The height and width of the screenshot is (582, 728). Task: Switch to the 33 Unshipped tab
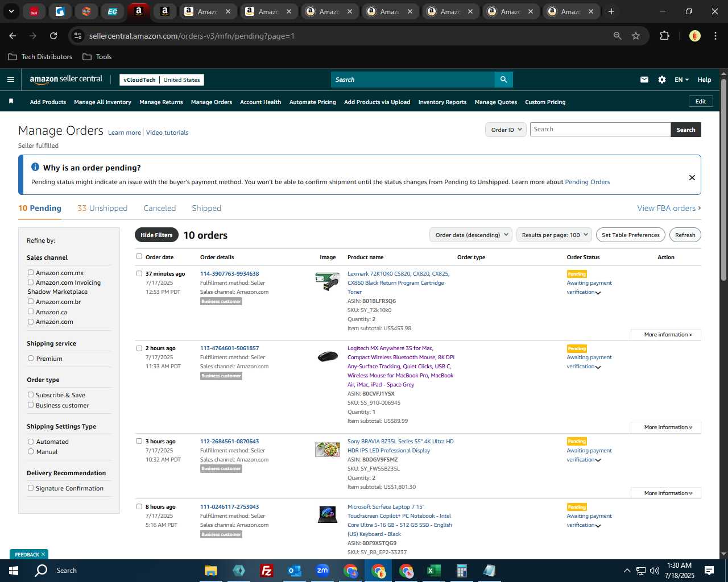click(x=102, y=208)
